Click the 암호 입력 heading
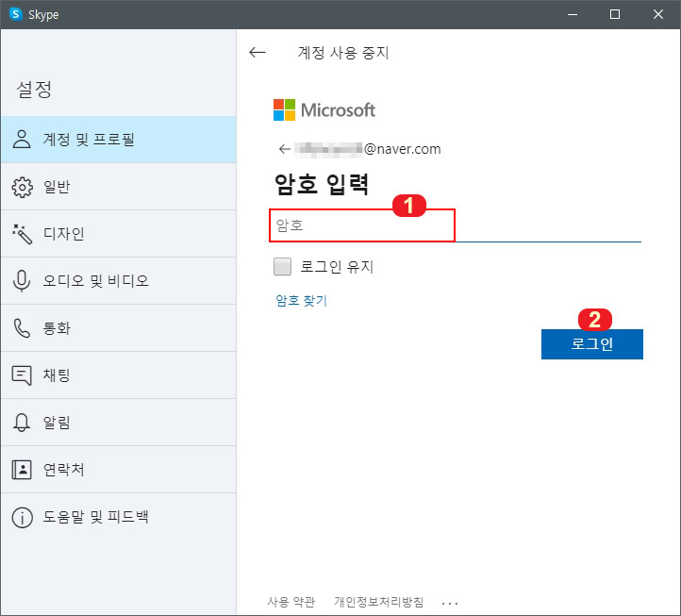Image resolution: width=681 pixels, height=616 pixels. (322, 184)
